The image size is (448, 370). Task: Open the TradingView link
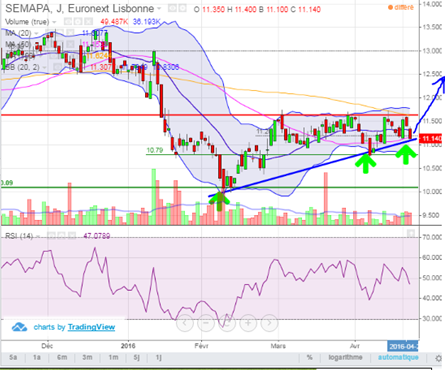click(x=91, y=327)
